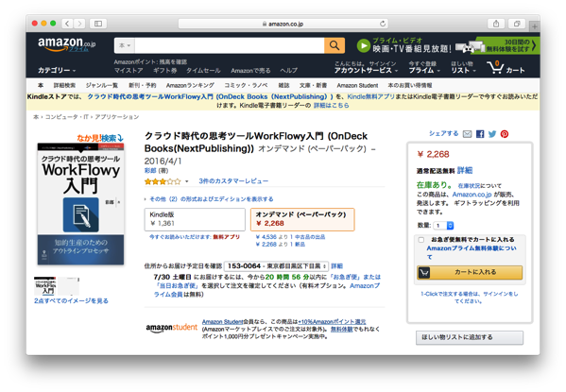
Task: Show all tabs icon in Safari
Action: coord(517,24)
